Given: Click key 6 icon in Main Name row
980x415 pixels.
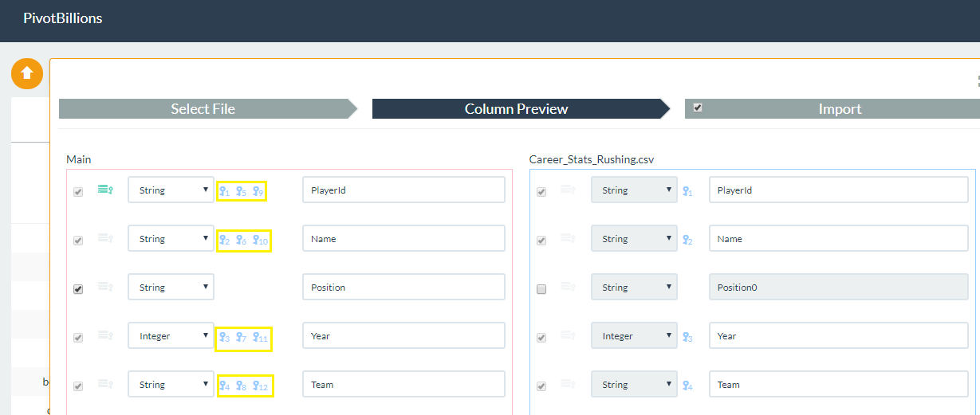Looking at the screenshot, I should (241, 240).
